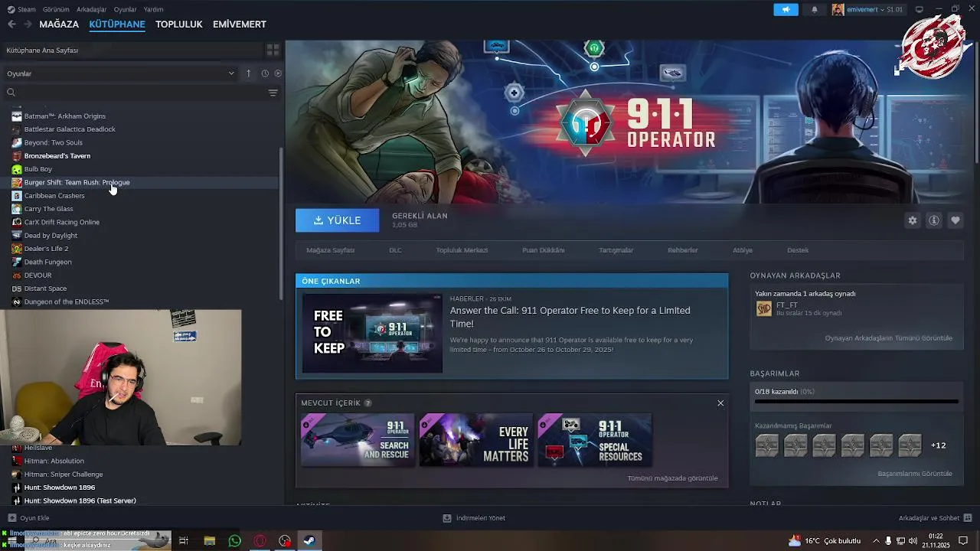Go to the MAĞAZA tab
980x551 pixels.
[x=59, y=24]
